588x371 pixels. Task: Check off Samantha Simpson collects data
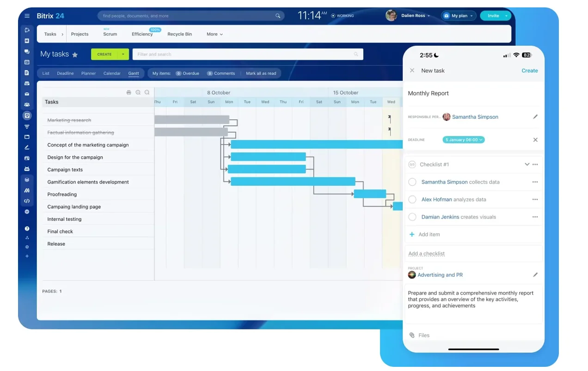click(412, 182)
